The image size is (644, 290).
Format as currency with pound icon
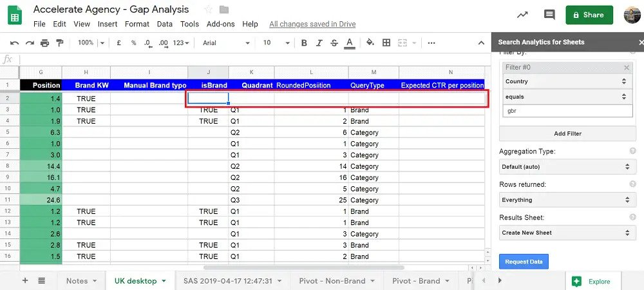click(x=118, y=43)
